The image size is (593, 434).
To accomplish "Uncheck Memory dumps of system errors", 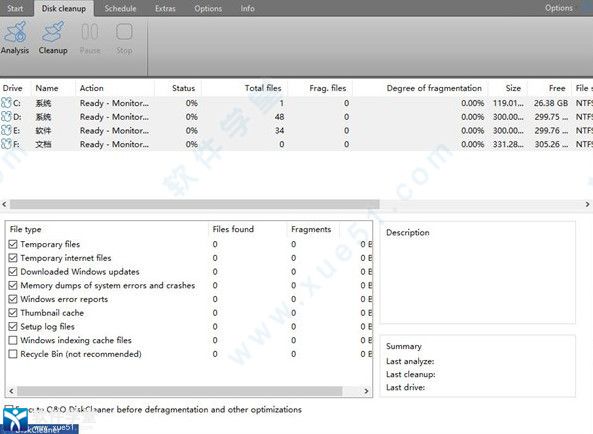I will (x=13, y=285).
